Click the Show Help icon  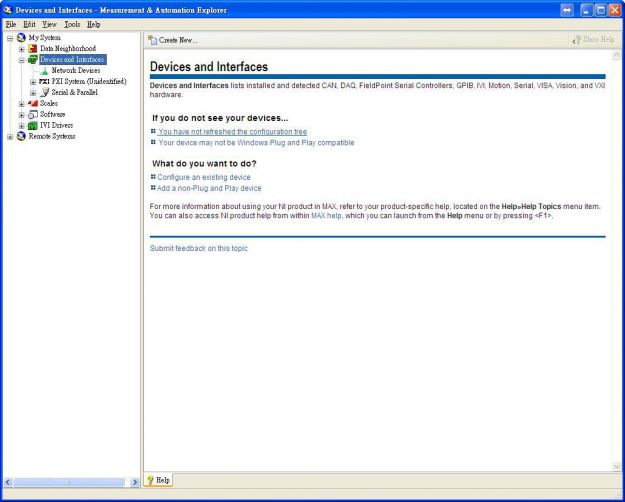576,40
